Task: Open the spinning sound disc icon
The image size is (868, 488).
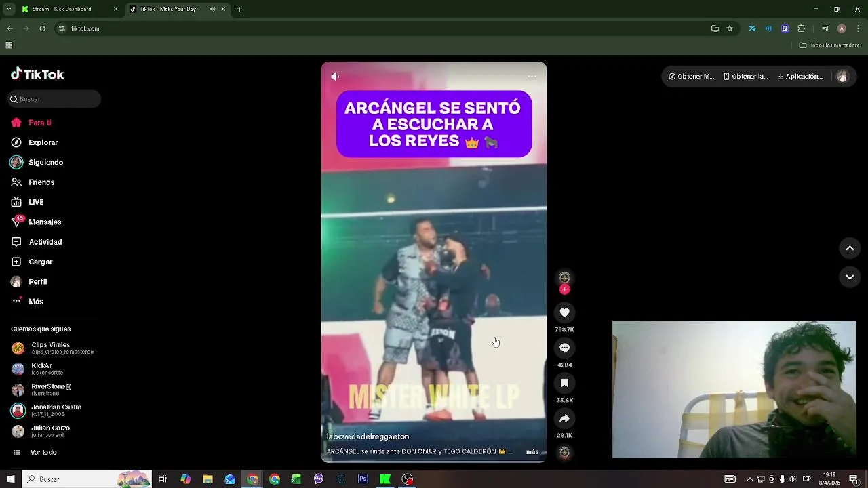Action: click(x=564, y=452)
